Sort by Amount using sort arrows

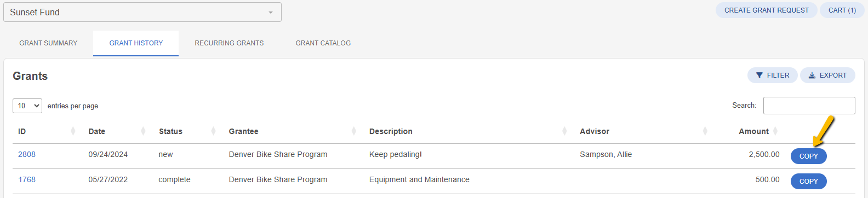tap(775, 131)
